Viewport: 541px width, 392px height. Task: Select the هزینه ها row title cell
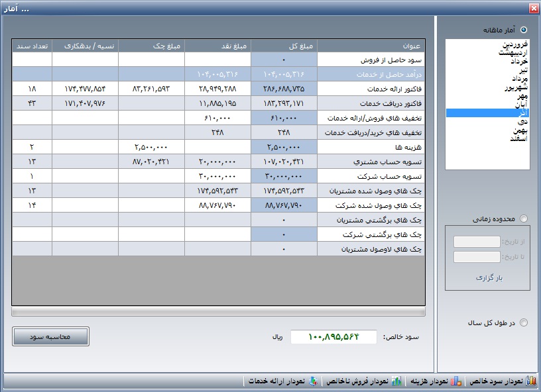click(371, 146)
